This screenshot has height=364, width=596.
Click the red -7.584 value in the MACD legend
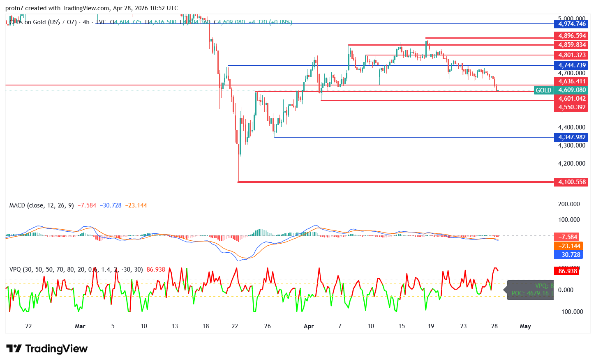pos(87,205)
